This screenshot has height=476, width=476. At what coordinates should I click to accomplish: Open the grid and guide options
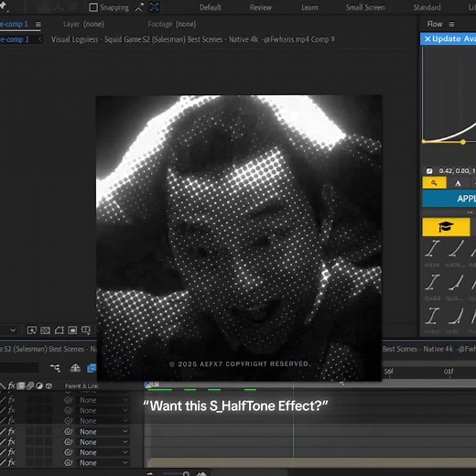pyautogui.click(x=86, y=330)
